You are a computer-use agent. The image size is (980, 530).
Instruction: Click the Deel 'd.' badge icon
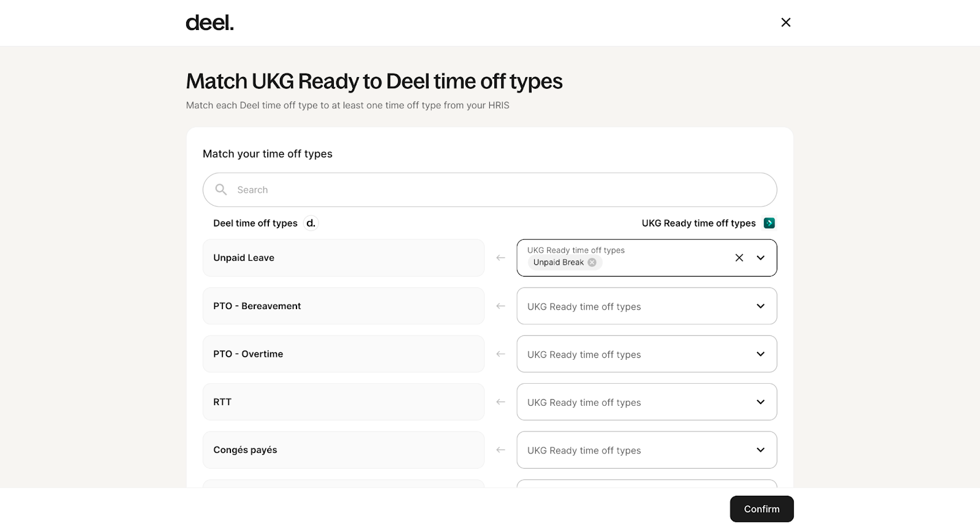(x=311, y=223)
